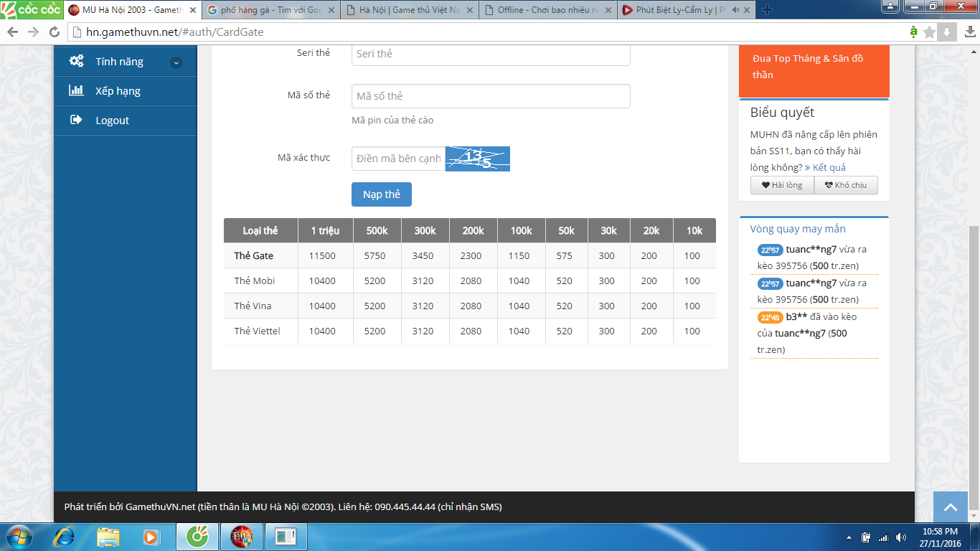Launch Internet Explorer from taskbar
980x551 pixels.
pyautogui.click(x=65, y=537)
